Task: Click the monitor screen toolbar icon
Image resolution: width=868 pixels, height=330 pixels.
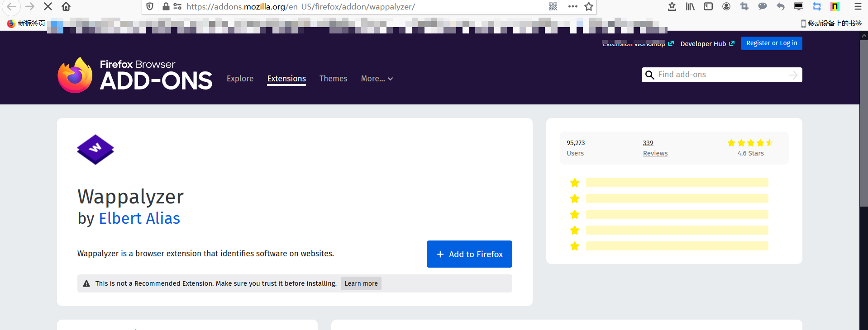Action: tap(799, 6)
